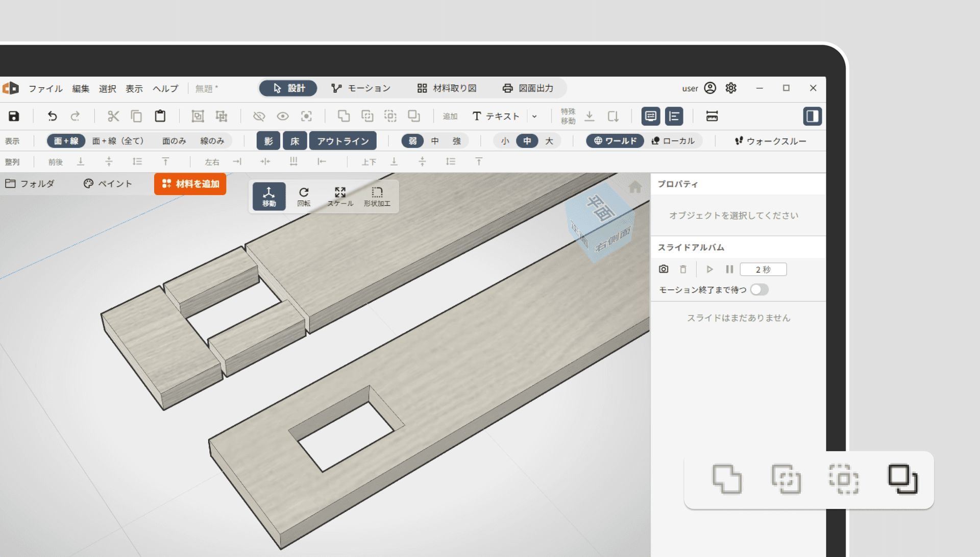This screenshot has height=557, width=980.
Task: Expand the dropdown next to テキスト
Action: (x=534, y=116)
